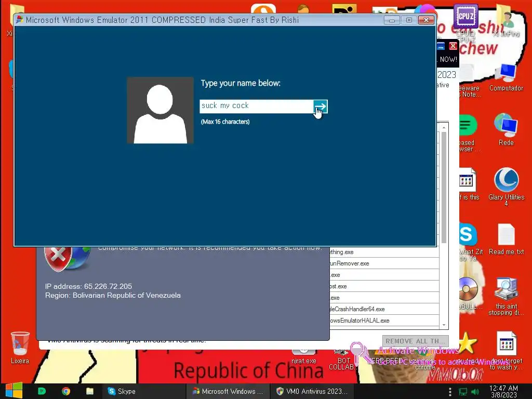Select owsEmulatorHALAL.exe row in list

[384, 321]
